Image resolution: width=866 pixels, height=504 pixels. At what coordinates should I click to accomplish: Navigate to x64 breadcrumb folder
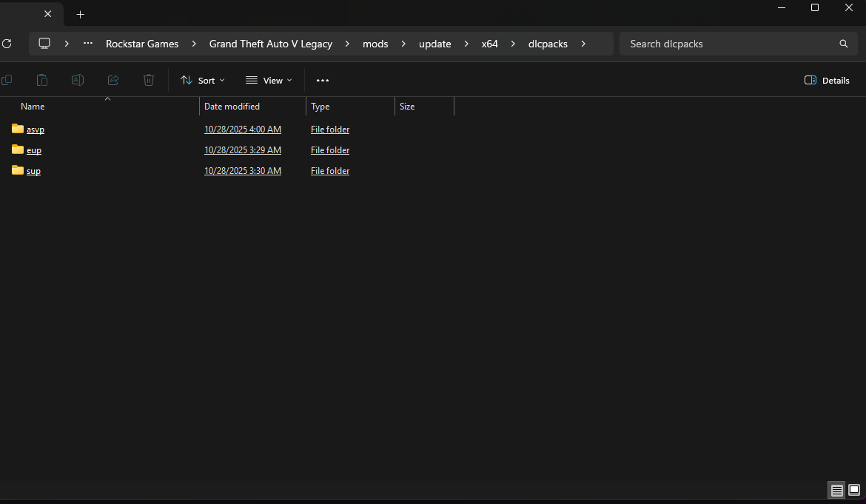(x=489, y=44)
